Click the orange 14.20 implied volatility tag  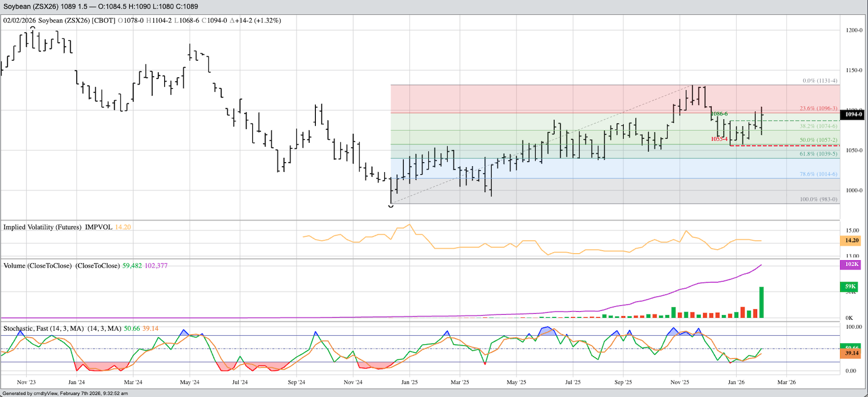point(852,240)
